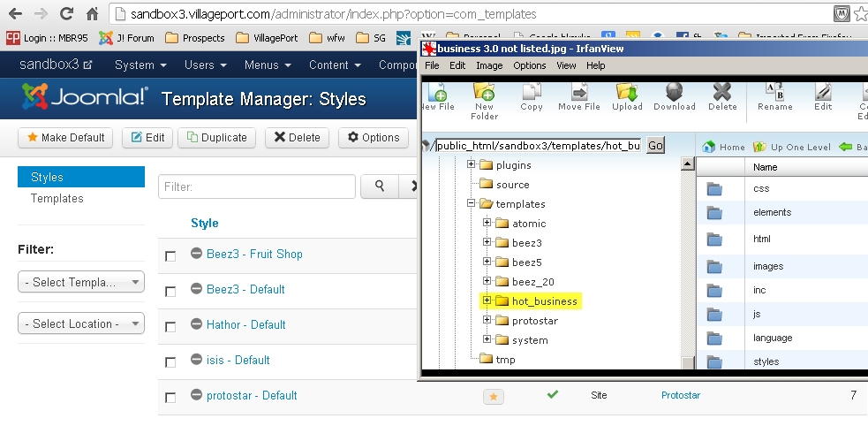Screen dimensions: 868x426
Task: Click the browser address bar
Action: tap(470, 14)
